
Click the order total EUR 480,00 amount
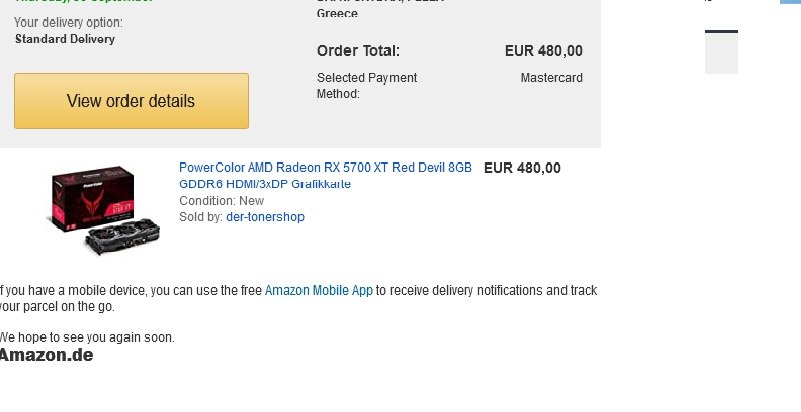click(544, 51)
